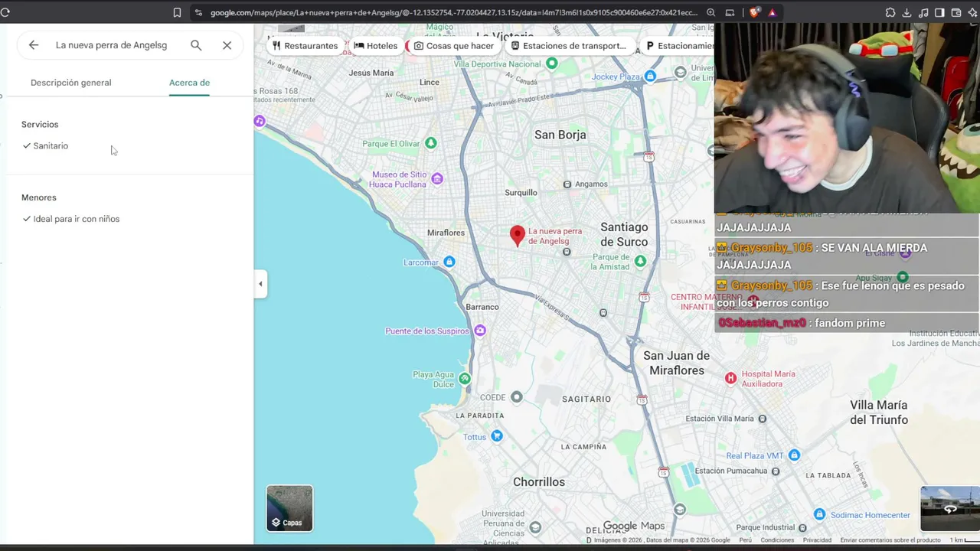The height and width of the screenshot is (551, 980).
Task: Click the Larcomar shopping marker
Action: pos(449,262)
